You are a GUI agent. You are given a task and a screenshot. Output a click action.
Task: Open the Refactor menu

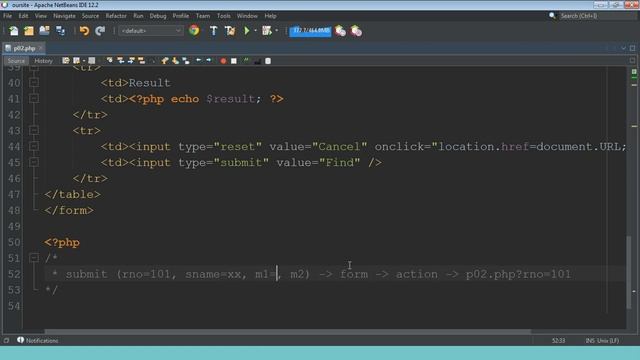click(x=116, y=16)
